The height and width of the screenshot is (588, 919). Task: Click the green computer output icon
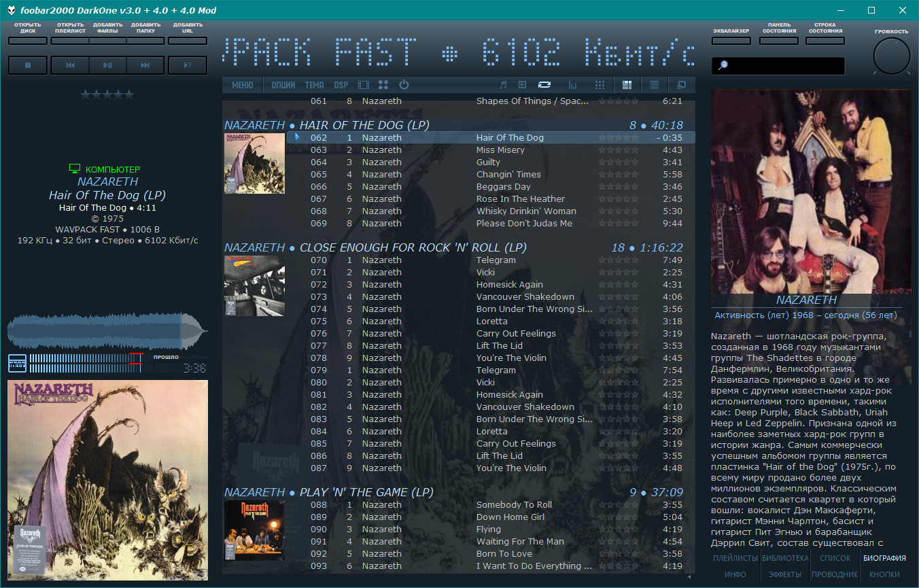75,169
